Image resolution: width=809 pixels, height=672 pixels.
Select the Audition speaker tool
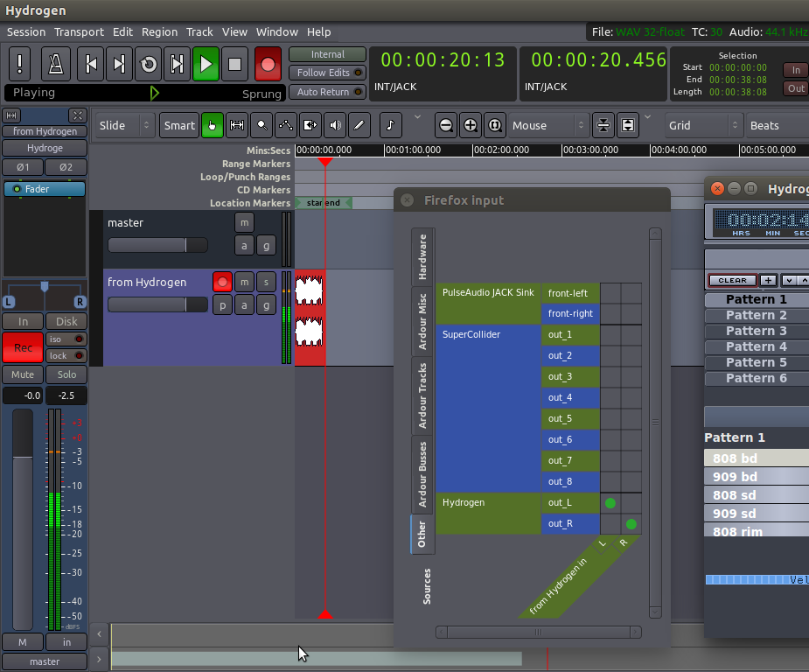pos(334,125)
